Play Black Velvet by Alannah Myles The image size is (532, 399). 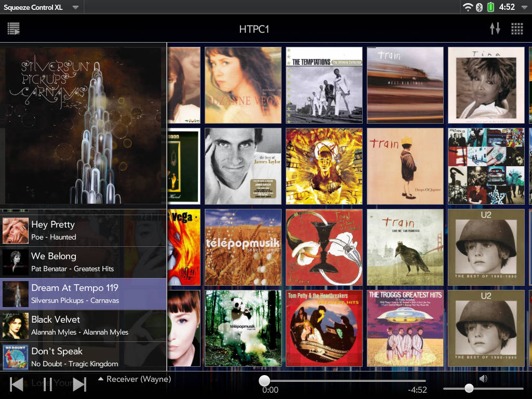83,326
